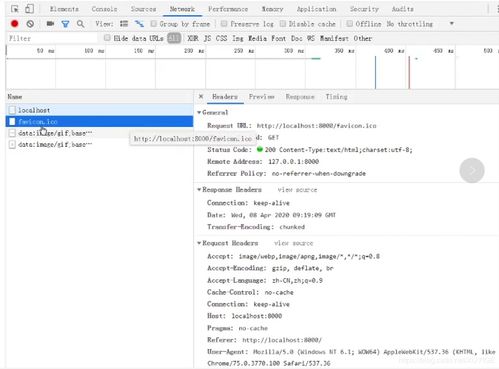
Task: Filter requests by Manifest
Action: (x=334, y=38)
